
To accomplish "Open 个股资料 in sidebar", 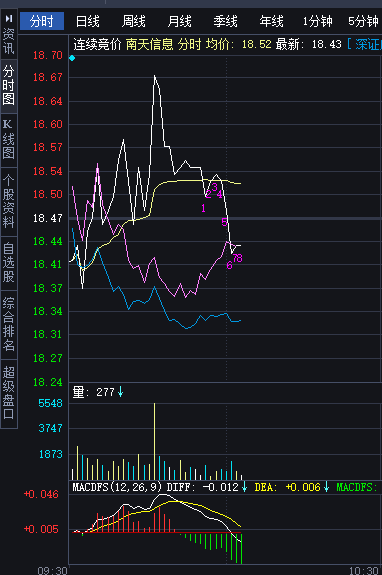I will pos(9,201).
